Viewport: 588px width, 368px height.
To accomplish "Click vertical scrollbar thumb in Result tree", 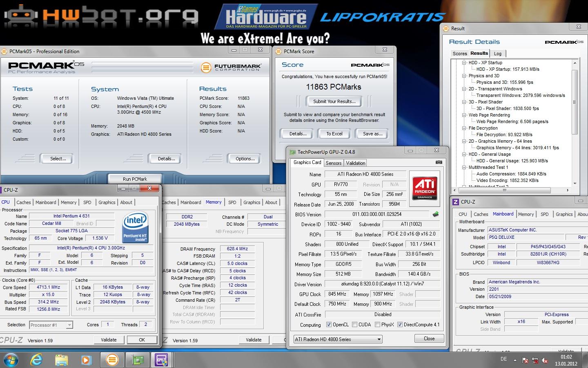I will [x=575, y=102].
